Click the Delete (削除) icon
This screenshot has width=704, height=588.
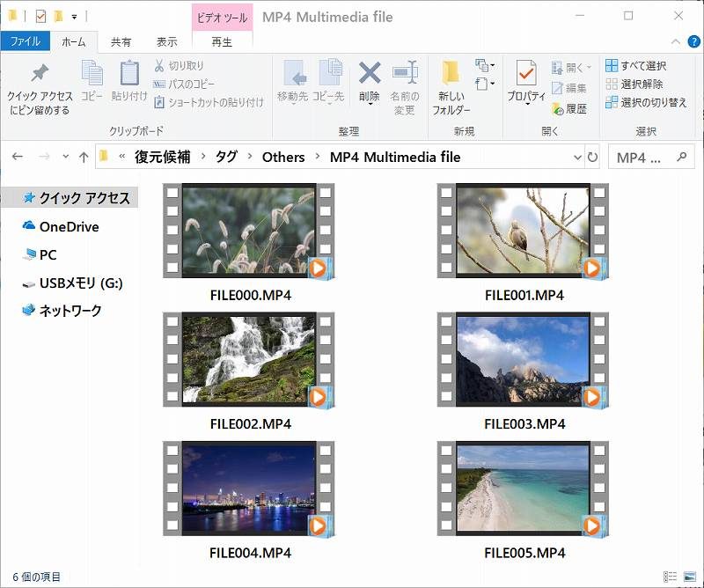(370, 75)
